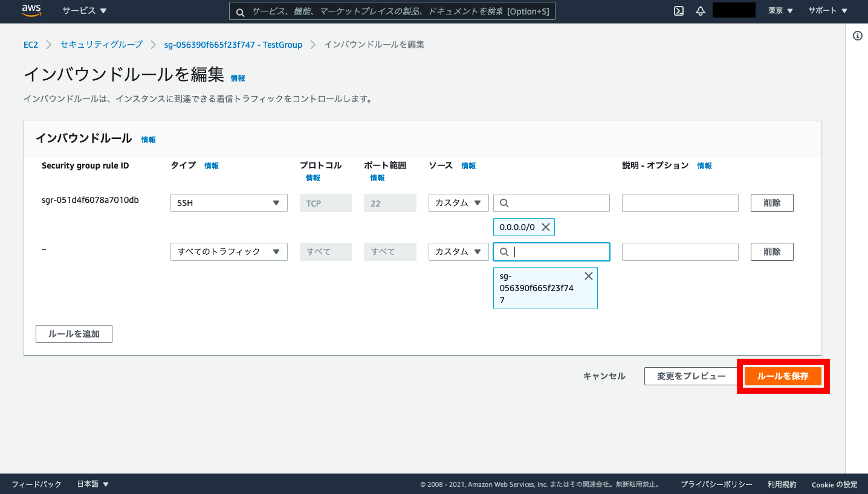This screenshot has height=494, width=868.
Task: Delete the すべてのトラフィック inbound rule
Action: pos(772,251)
